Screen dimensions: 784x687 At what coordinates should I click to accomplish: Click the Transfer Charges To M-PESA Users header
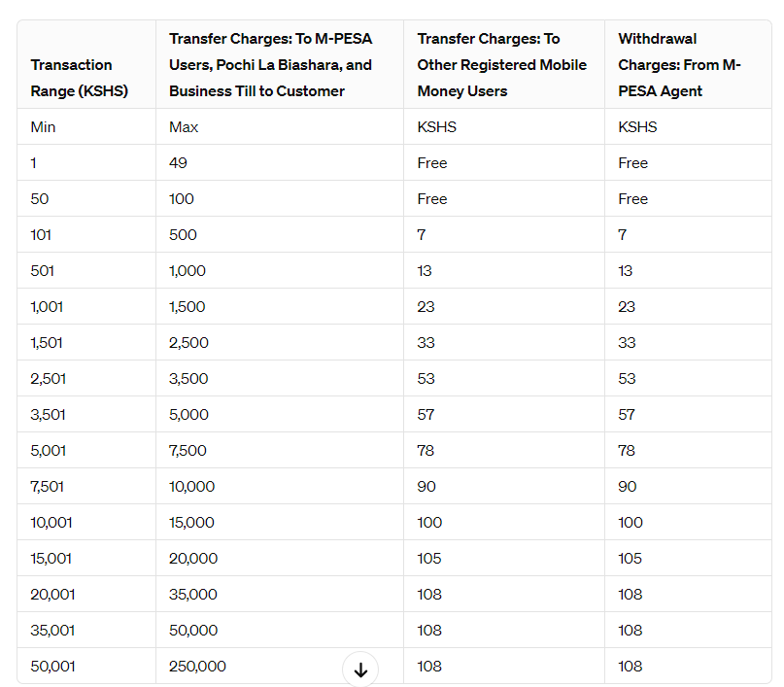pos(270,65)
